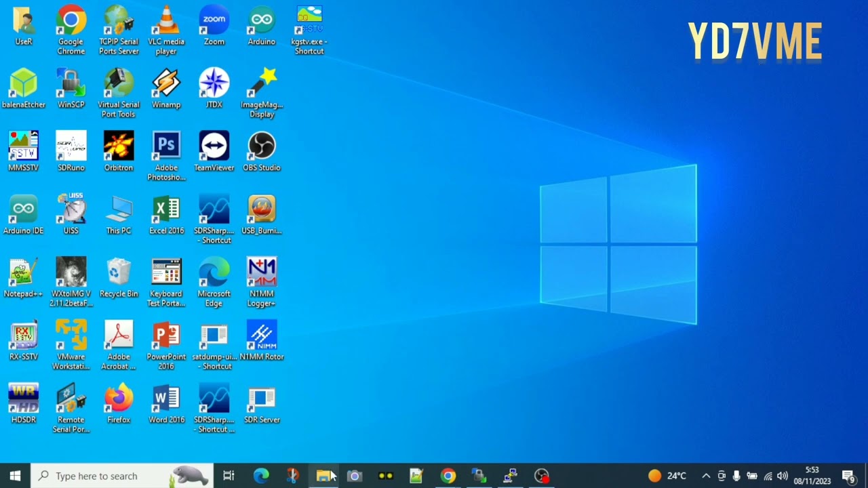Open SDR Server shortcut

coord(262,404)
